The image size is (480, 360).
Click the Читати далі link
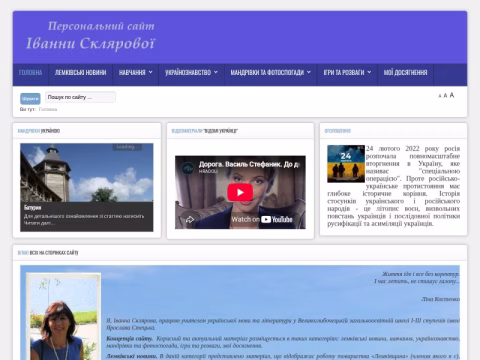pyautogui.click(x=39, y=223)
